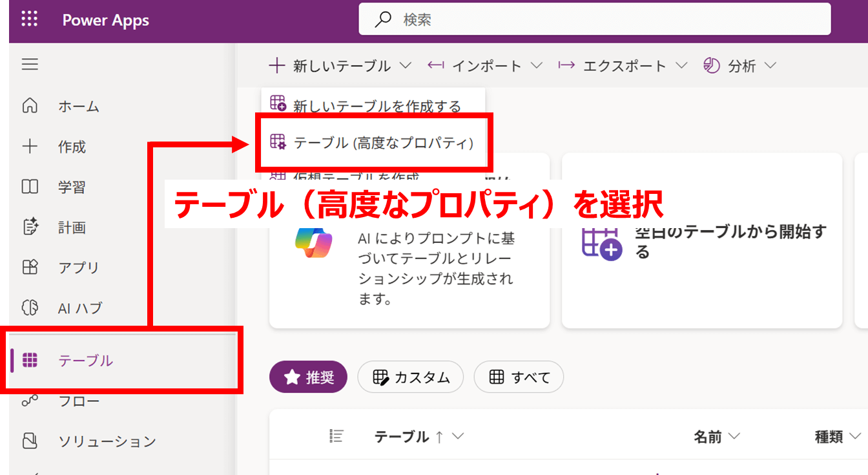Click the エクスポート arrow icon
This screenshot has height=475, width=868.
pos(566,65)
